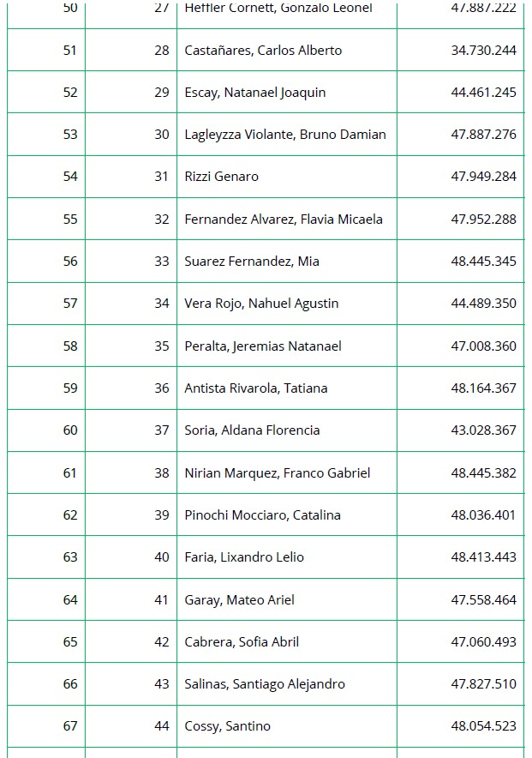Click order number 51 in first column
Screen dimensions: 532x758
70,51
